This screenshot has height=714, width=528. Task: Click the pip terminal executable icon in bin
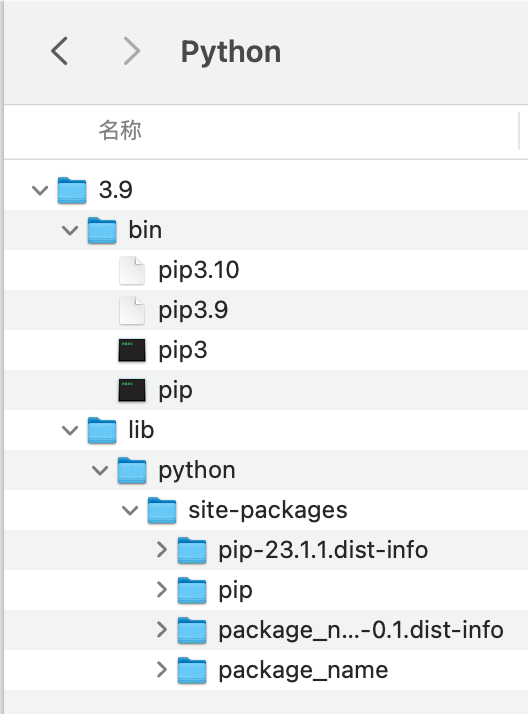[x=132, y=390]
